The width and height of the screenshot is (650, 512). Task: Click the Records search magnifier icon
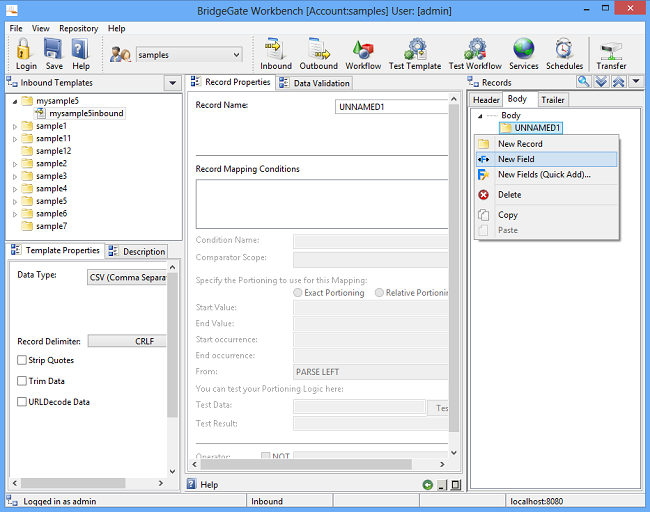pos(584,82)
